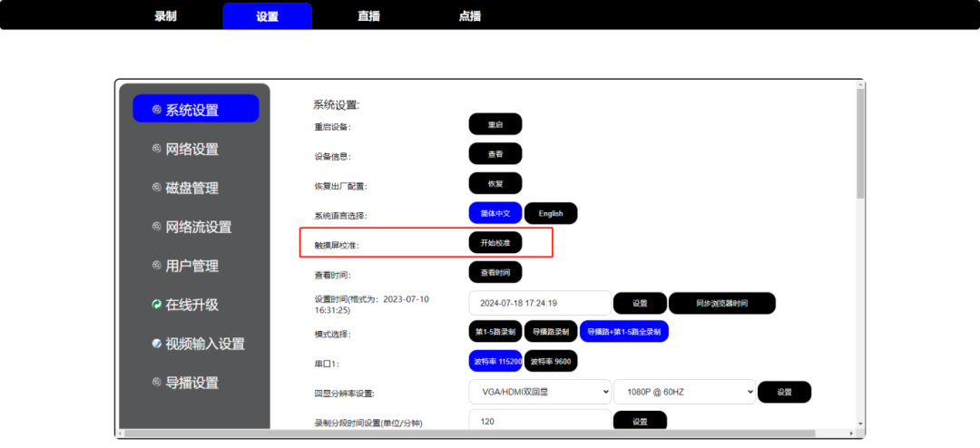Click the gear icon beside 用户管理
This screenshot has height=448, width=980.
point(157,266)
